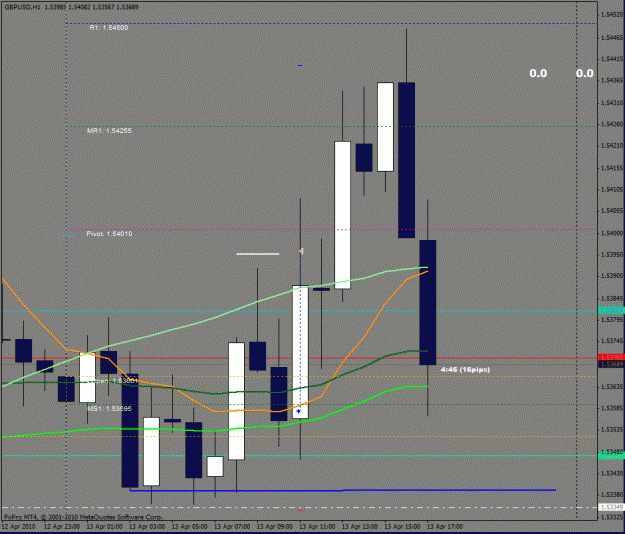Image resolution: width=625 pixels, height=534 pixels.
Task: Select the MR1: 1.54255 level label
Action: [109, 130]
